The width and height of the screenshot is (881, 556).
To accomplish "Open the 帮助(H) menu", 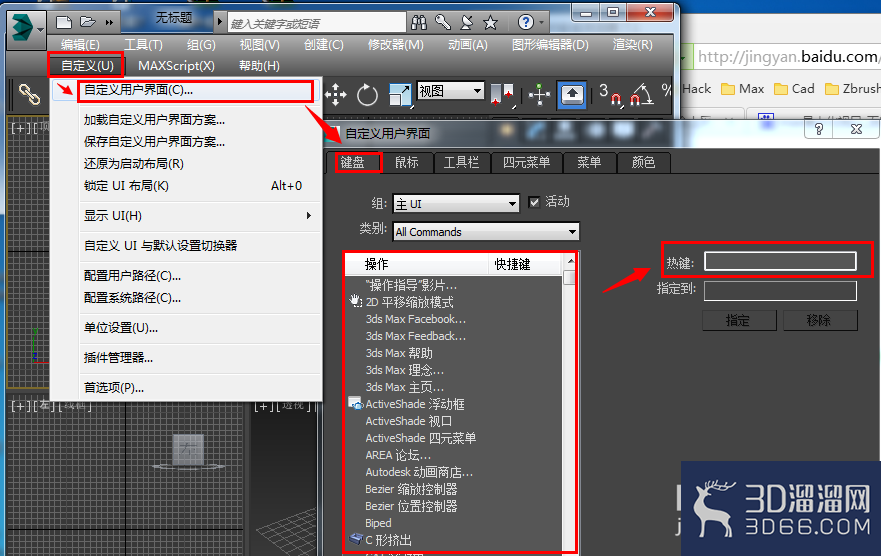I will 259,66.
